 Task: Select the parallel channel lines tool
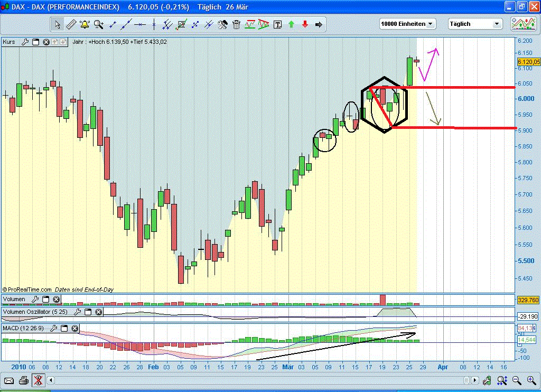click(167, 24)
